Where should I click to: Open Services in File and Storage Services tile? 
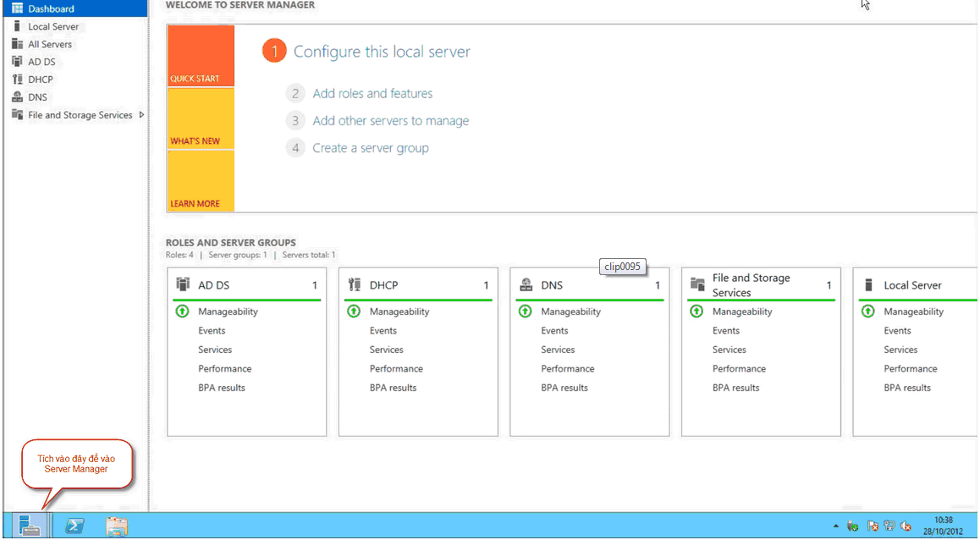[x=729, y=350]
